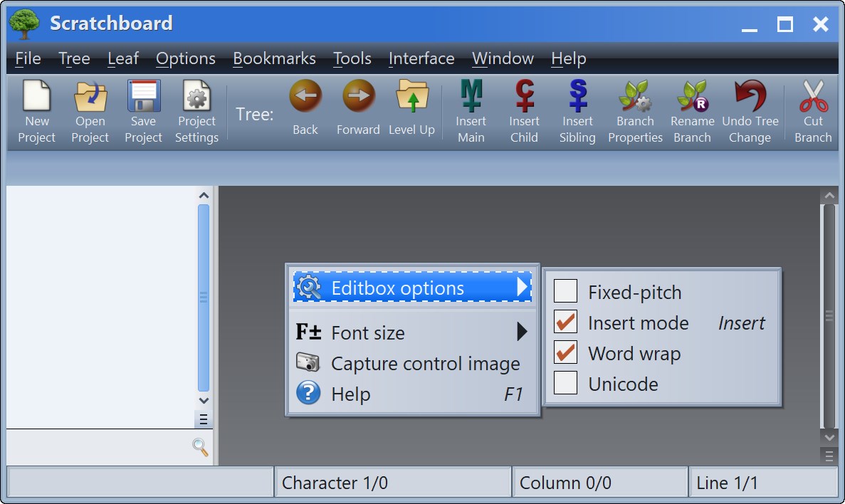Open the Tools menu

point(352,58)
